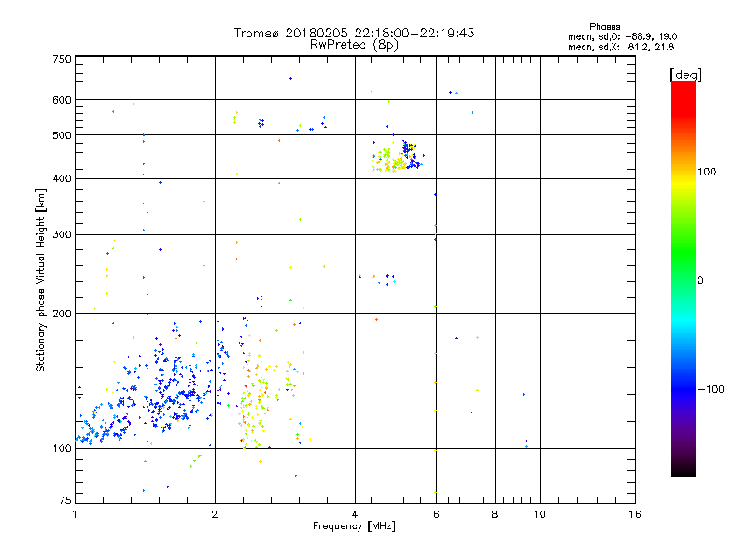This screenshot has width=747, height=560.
Task: Click the y-axis tick label '400'
Action: [x=62, y=178]
